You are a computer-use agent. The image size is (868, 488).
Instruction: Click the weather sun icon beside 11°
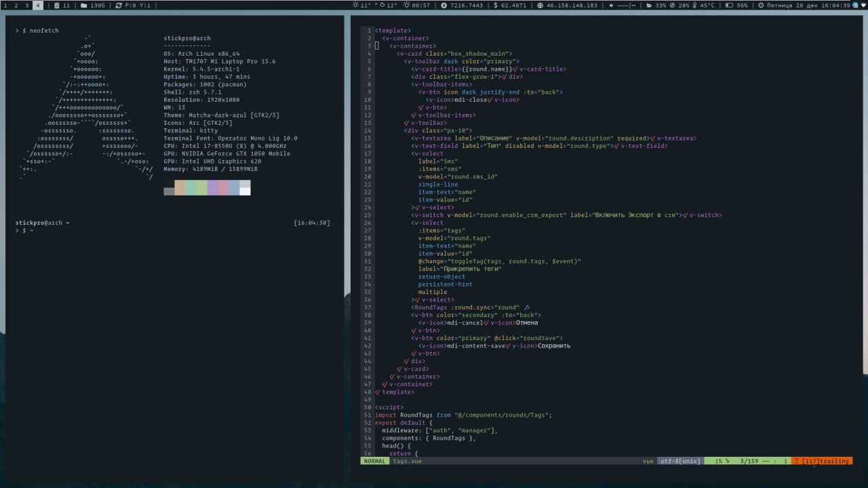pos(356,5)
